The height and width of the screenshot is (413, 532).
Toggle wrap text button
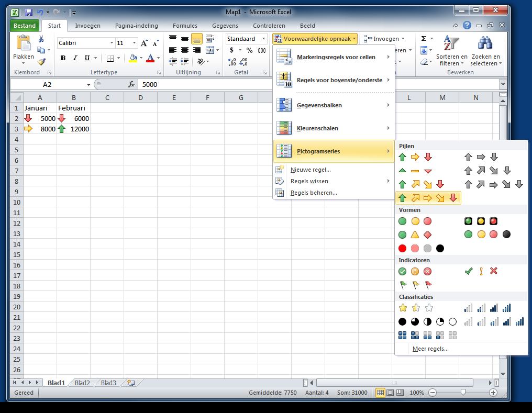point(210,39)
